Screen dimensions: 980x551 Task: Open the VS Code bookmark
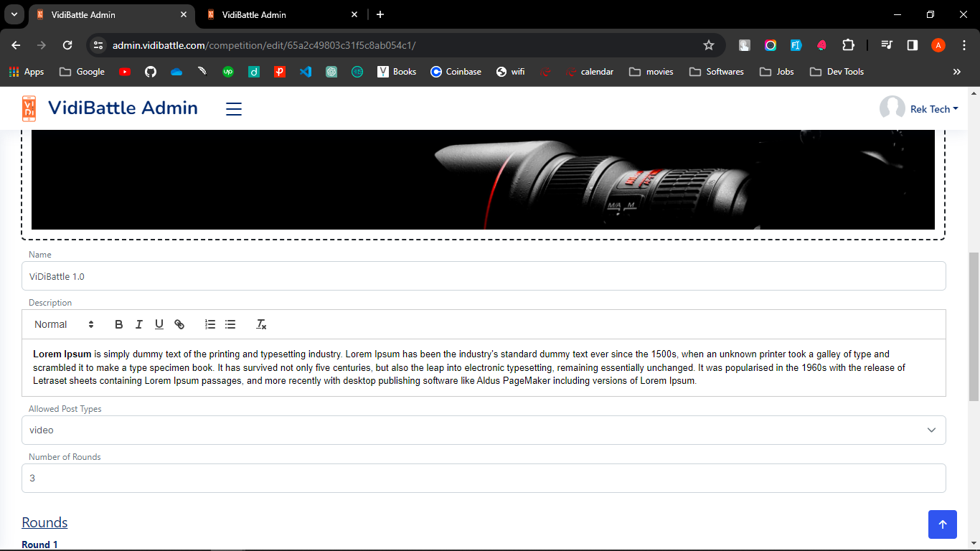(x=306, y=72)
